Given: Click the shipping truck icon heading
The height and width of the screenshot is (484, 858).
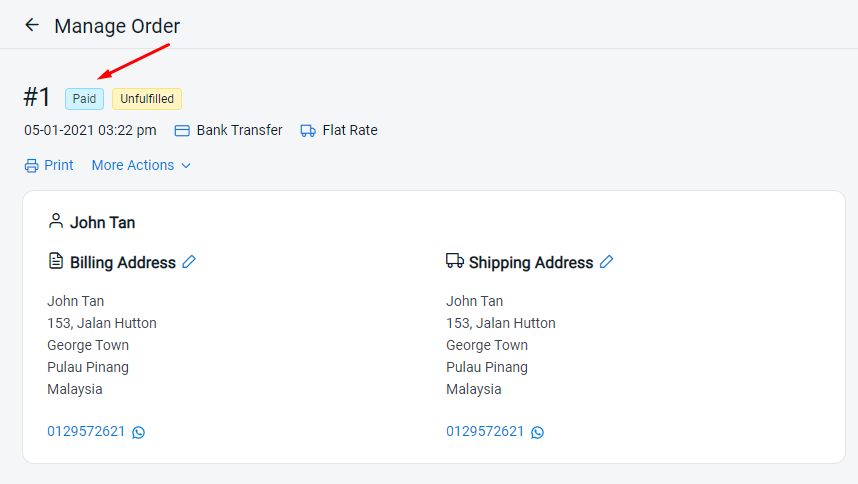Looking at the screenshot, I should point(455,260).
